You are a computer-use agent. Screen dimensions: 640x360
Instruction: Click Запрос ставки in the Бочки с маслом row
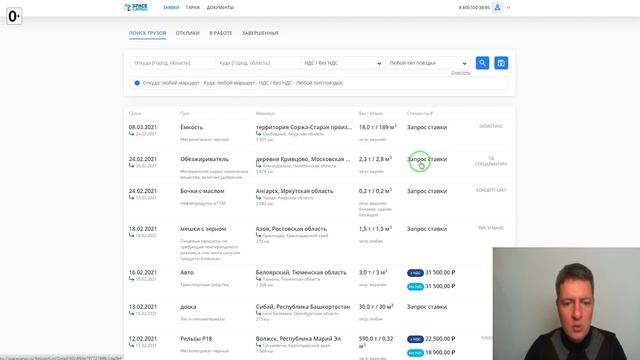(427, 191)
